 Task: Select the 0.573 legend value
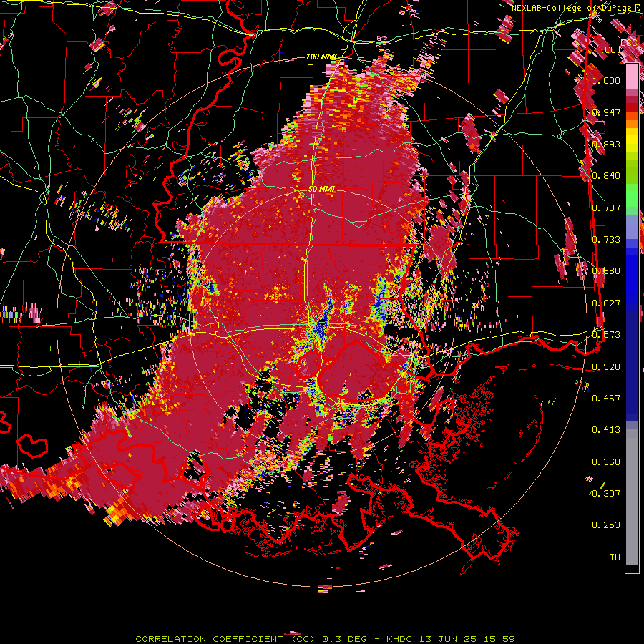606,335
